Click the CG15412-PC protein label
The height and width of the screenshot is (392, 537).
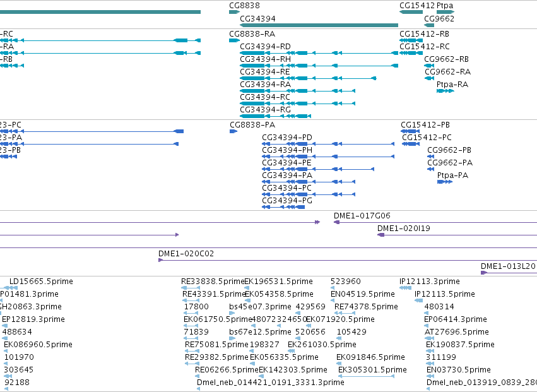point(427,138)
